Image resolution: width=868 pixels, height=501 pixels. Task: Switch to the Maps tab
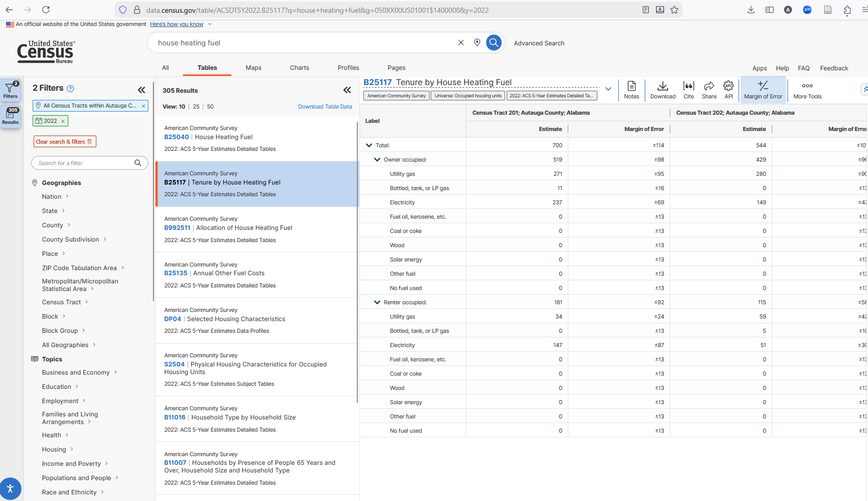pyautogui.click(x=253, y=68)
